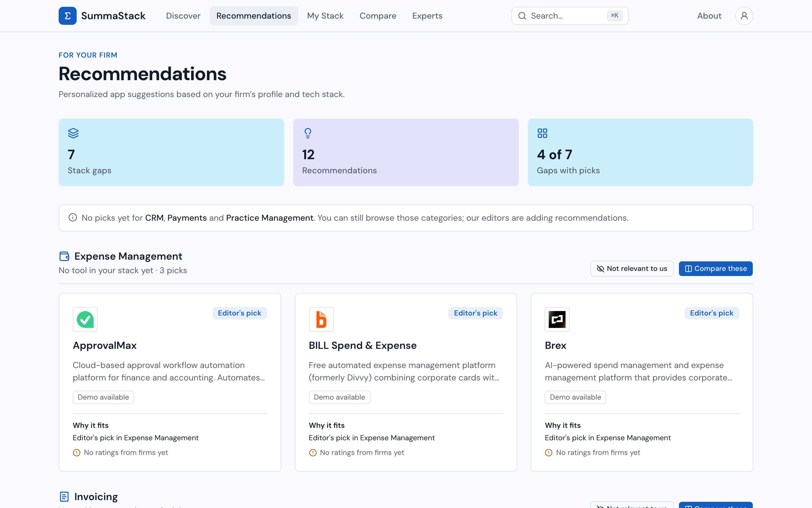Click the 12 Recommendations summary card
Image resolution: width=812 pixels, height=508 pixels.
[x=406, y=152]
